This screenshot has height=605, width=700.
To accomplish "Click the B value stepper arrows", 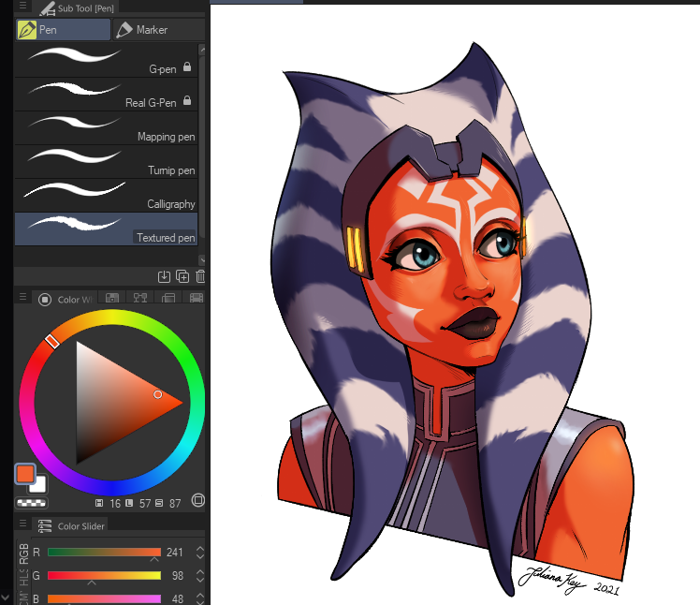I will (200, 598).
